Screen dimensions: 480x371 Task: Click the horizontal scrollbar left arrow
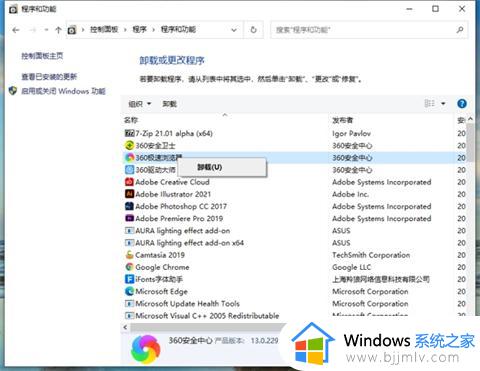coord(125,327)
